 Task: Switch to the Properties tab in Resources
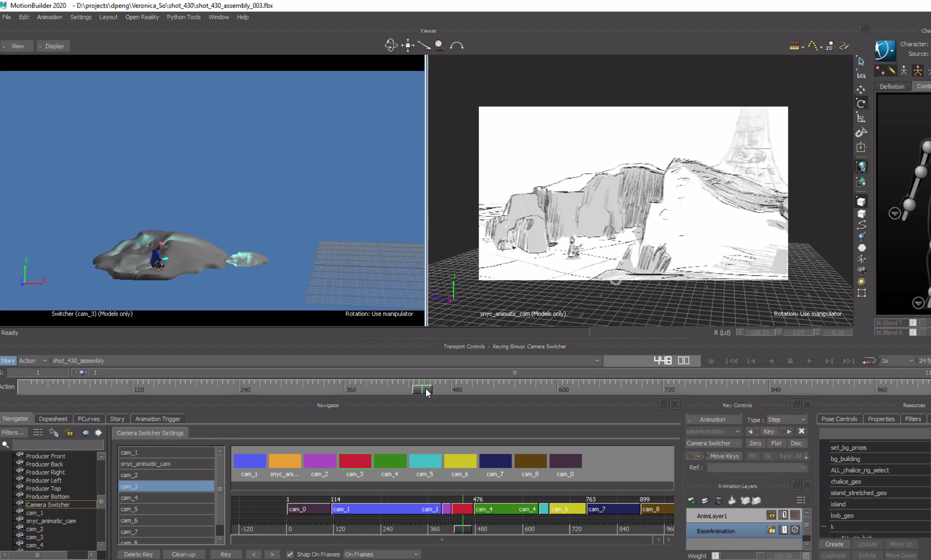pyautogui.click(x=881, y=419)
